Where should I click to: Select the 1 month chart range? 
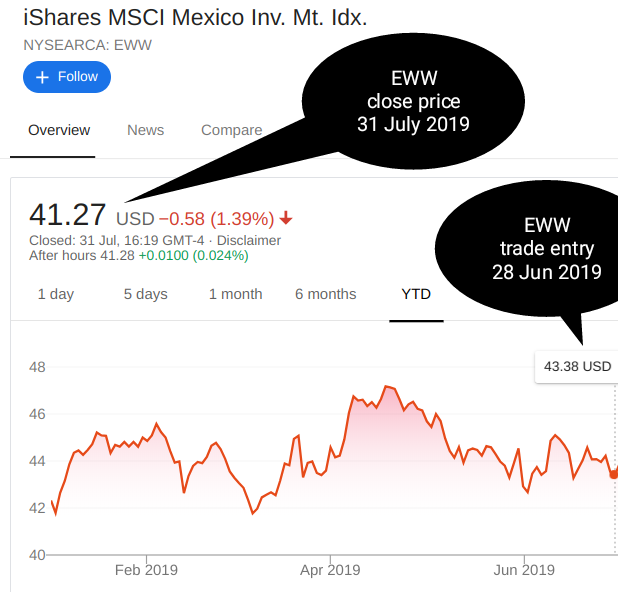[x=235, y=294]
